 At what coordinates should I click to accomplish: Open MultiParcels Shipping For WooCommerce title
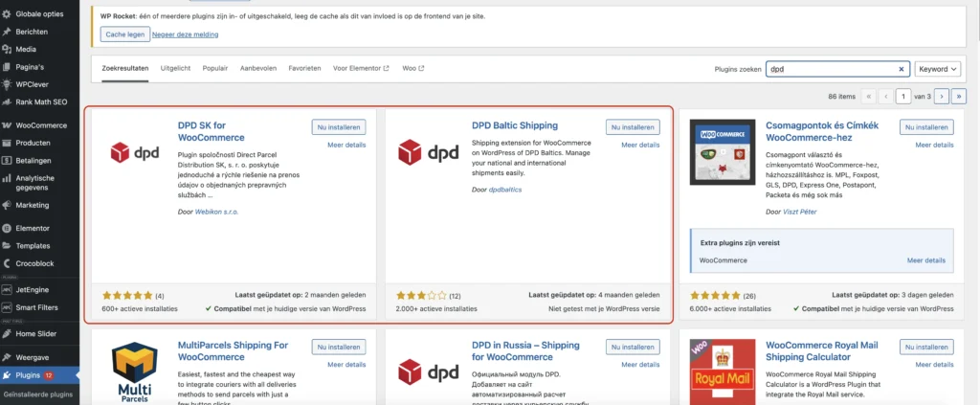(234, 351)
